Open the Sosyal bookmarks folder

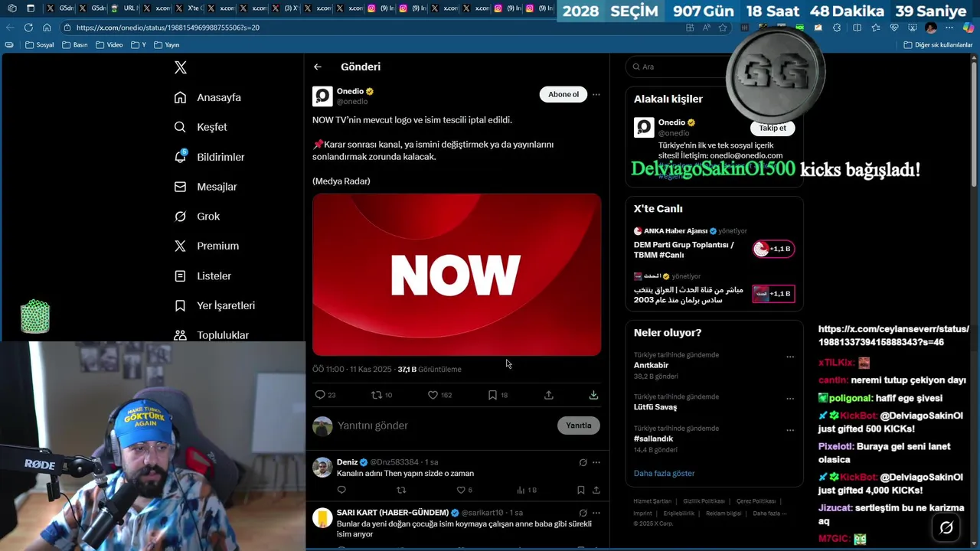(x=40, y=45)
